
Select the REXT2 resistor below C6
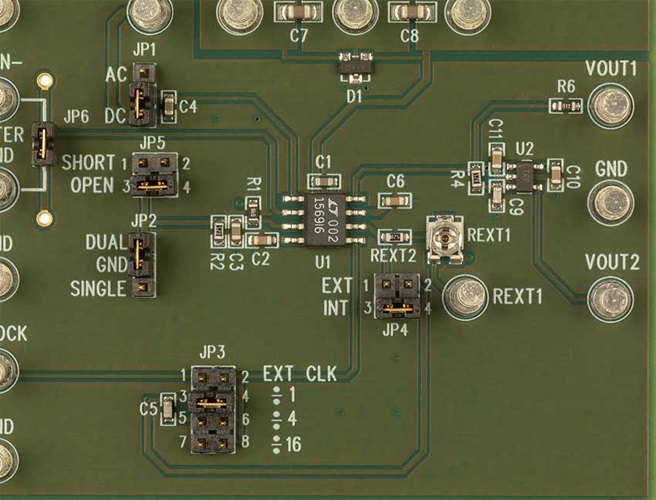(396, 236)
